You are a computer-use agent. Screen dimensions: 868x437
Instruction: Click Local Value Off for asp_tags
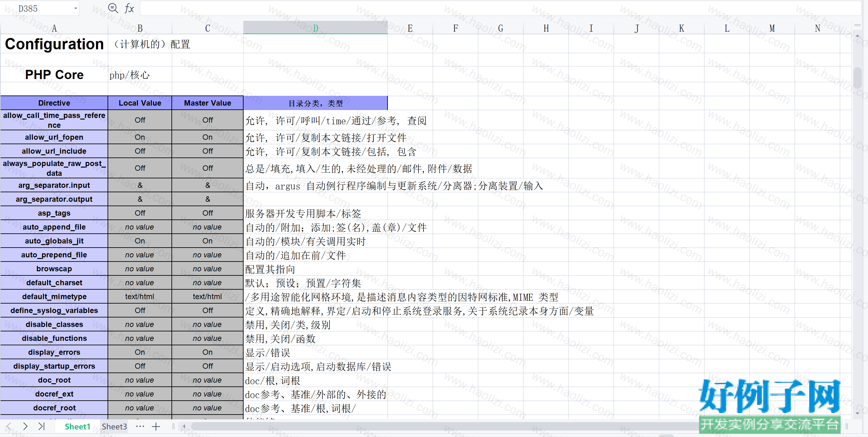(140, 213)
